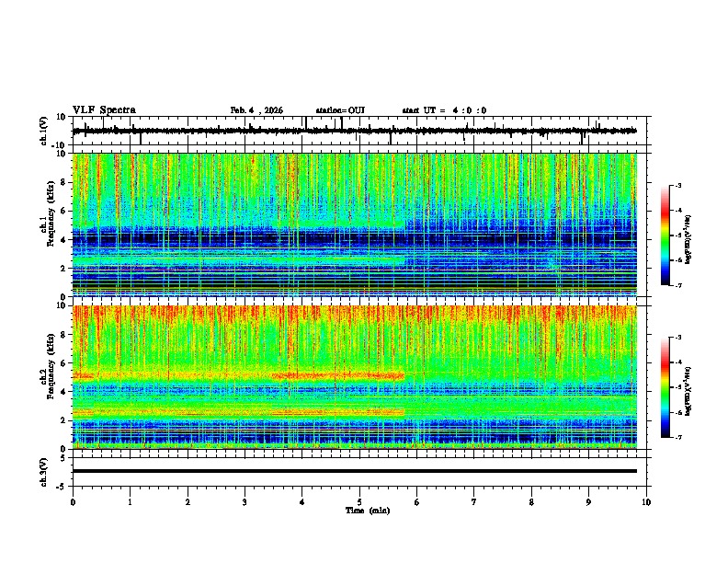Select the ch.2 "Frequency (kHz)" axis label
The width and height of the screenshot is (728, 563).
click(x=51, y=365)
